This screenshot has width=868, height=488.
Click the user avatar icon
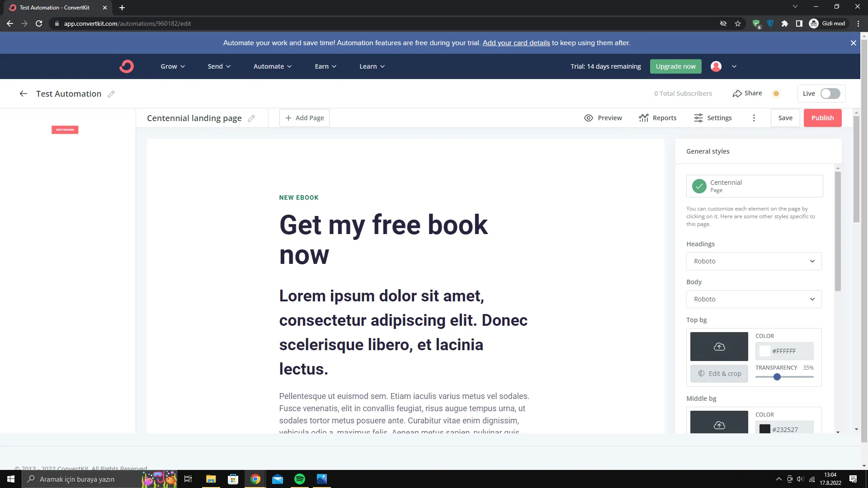tap(716, 66)
